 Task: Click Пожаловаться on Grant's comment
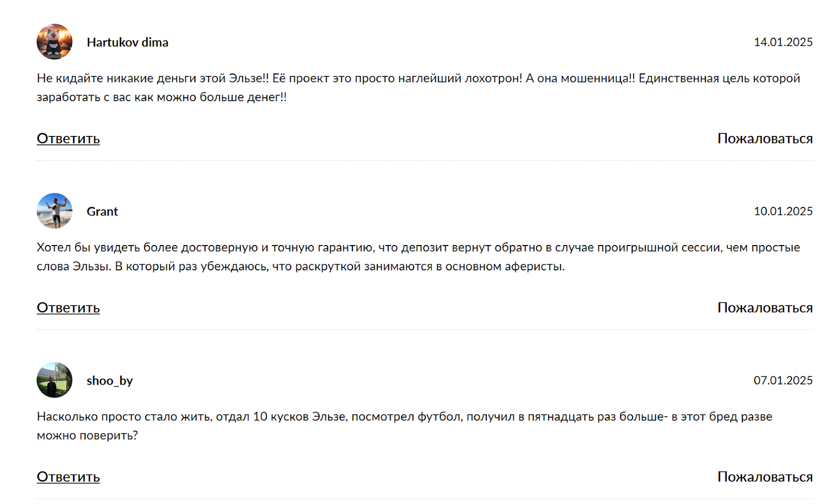point(764,308)
